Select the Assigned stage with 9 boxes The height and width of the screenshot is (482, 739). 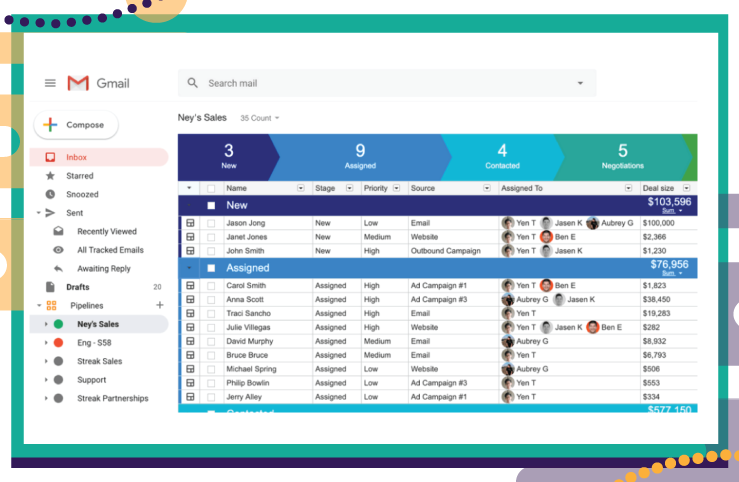click(360, 157)
